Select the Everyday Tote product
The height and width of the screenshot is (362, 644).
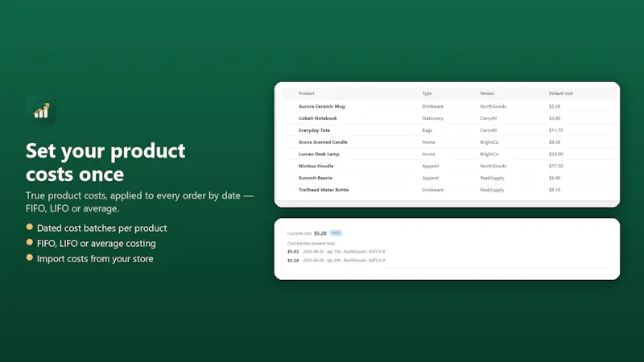314,130
